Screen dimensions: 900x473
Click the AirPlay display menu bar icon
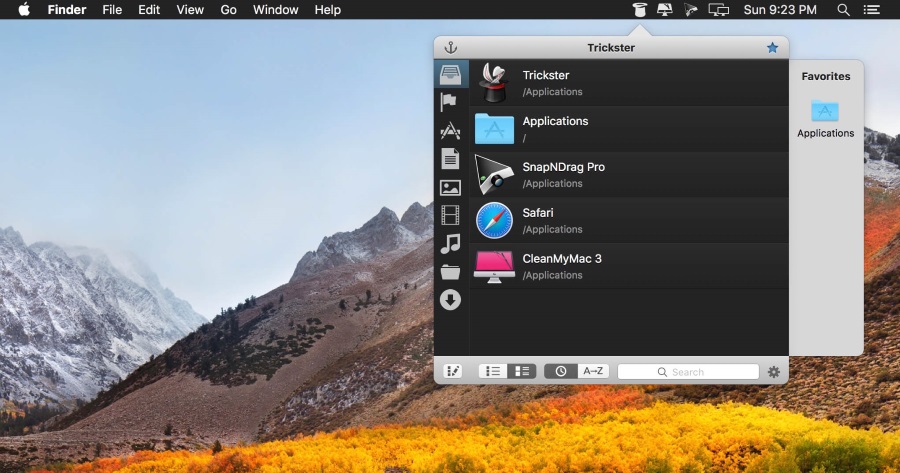[665, 10]
